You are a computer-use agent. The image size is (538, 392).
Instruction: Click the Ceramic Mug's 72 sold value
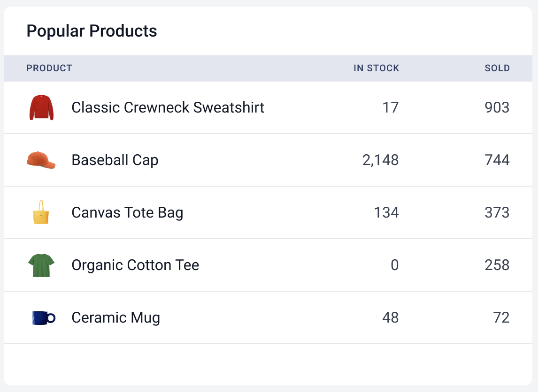[x=501, y=317]
